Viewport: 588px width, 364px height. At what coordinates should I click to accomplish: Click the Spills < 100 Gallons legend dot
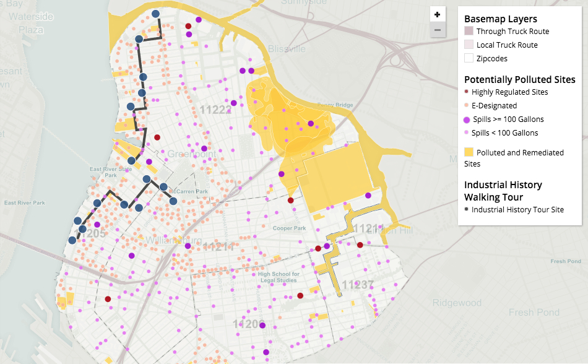click(x=466, y=133)
